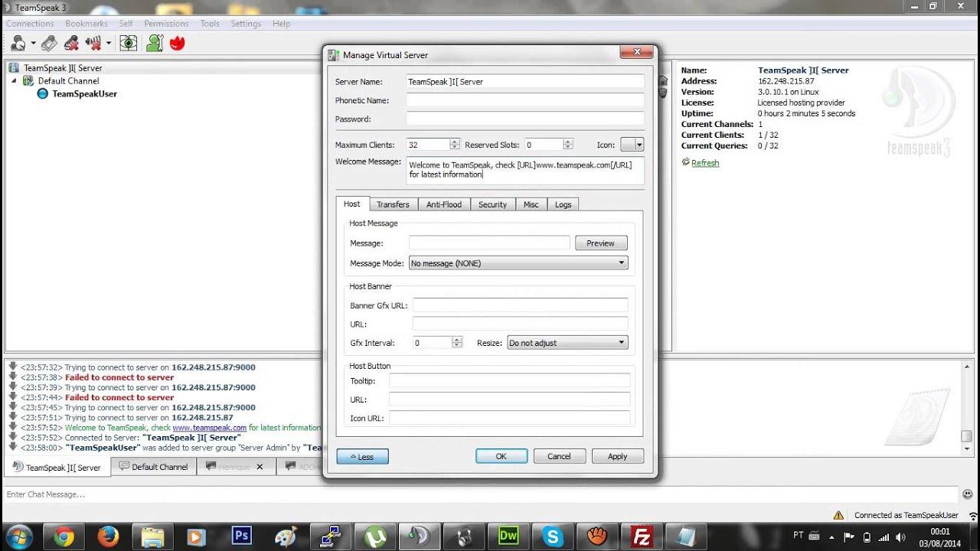Open Photoshop from the taskbar
Image resolution: width=980 pixels, height=551 pixels.
point(241,536)
